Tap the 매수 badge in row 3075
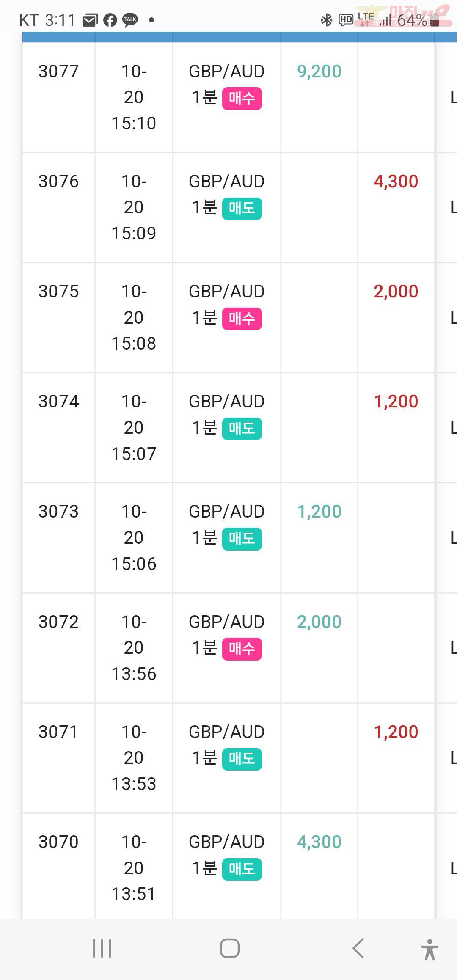The height and width of the screenshot is (980, 457). pyautogui.click(x=242, y=319)
